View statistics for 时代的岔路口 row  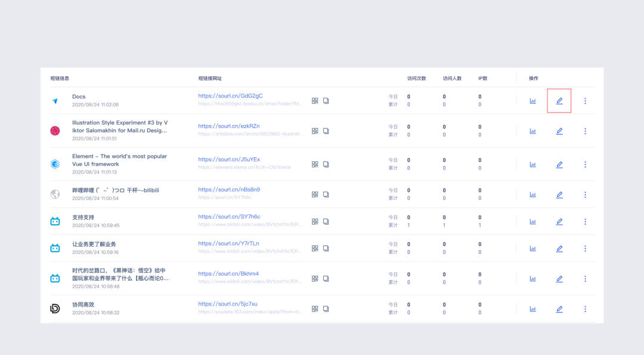coord(532,279)
